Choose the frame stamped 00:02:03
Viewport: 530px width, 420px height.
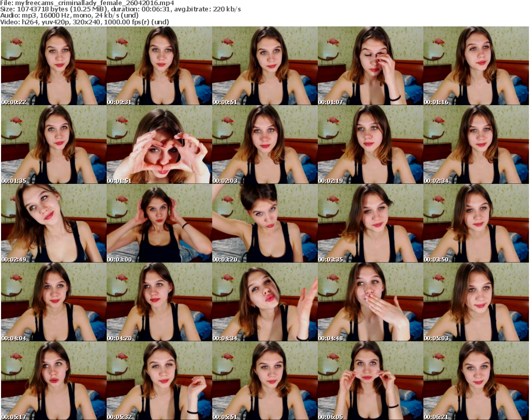(x=264, y=144)
